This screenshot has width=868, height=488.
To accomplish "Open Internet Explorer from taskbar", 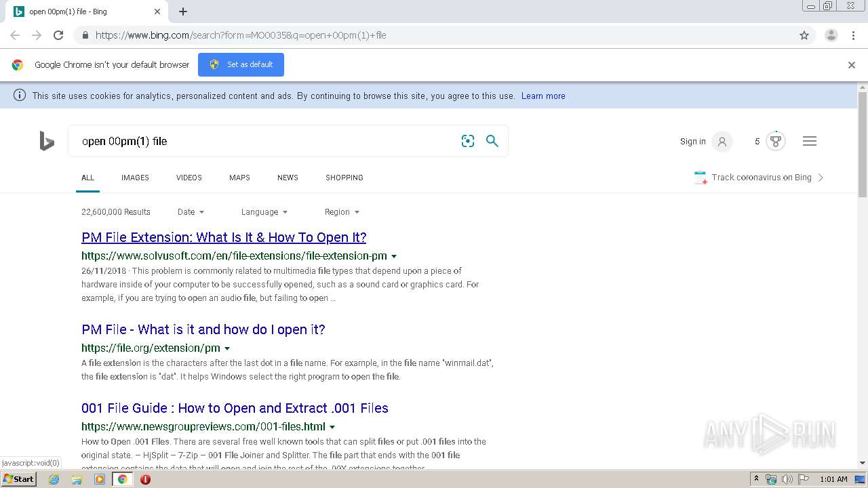I will [54, 479].
